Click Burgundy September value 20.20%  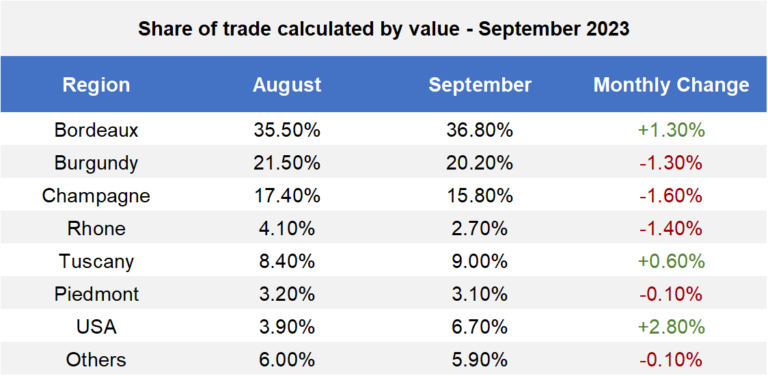pyautogui.click(x=480, y=163)
